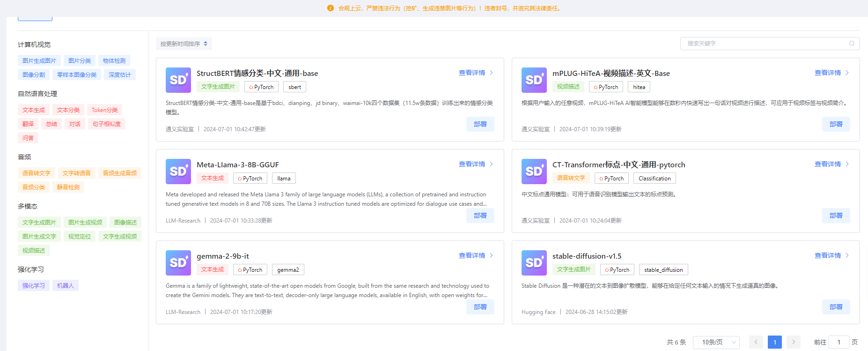The image size is (868, 351).
Task: Choose the 视频描述 sidebar filter tag
Action: coord(34,250)
